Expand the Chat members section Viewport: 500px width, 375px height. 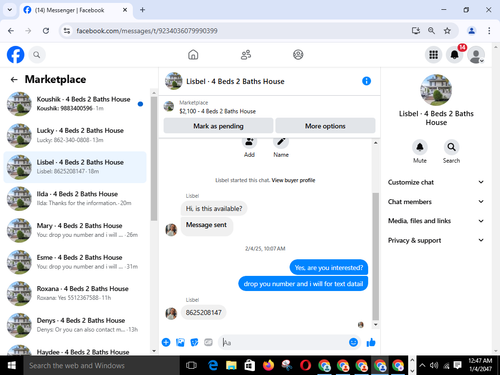[436, 201]
